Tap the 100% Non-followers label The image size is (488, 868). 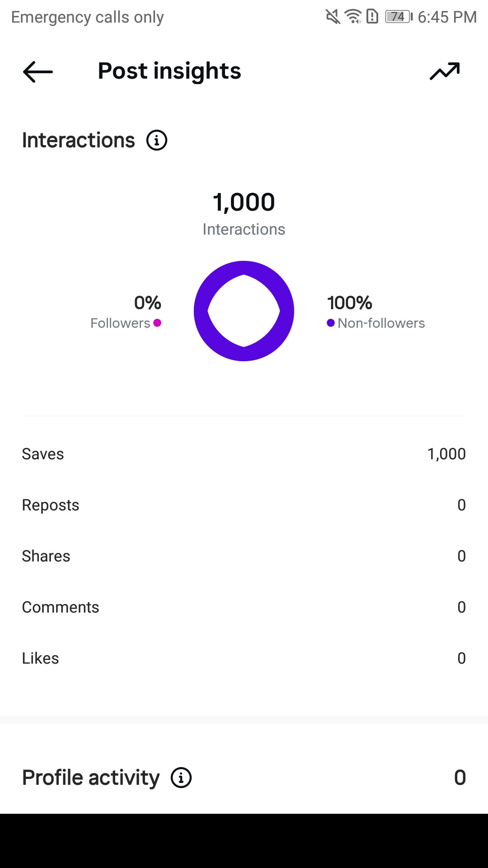click(x=376, y=312)
